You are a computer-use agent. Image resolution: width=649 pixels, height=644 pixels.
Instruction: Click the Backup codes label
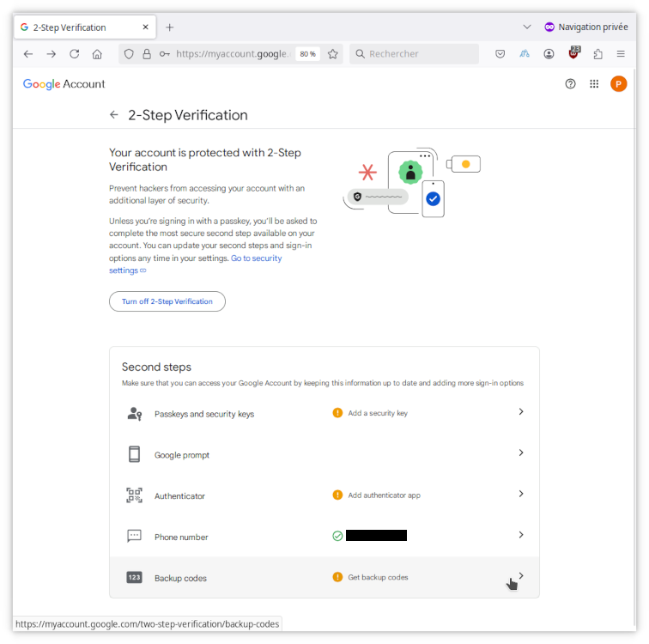(x=180, y=578)
